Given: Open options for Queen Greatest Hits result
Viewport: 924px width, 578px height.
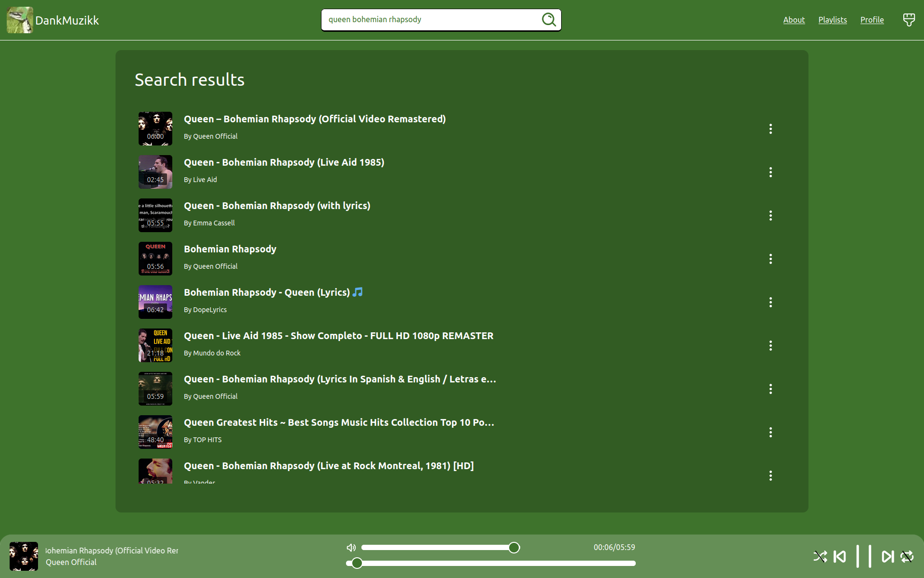Looking at the screenshot, I should click(770, 432).
